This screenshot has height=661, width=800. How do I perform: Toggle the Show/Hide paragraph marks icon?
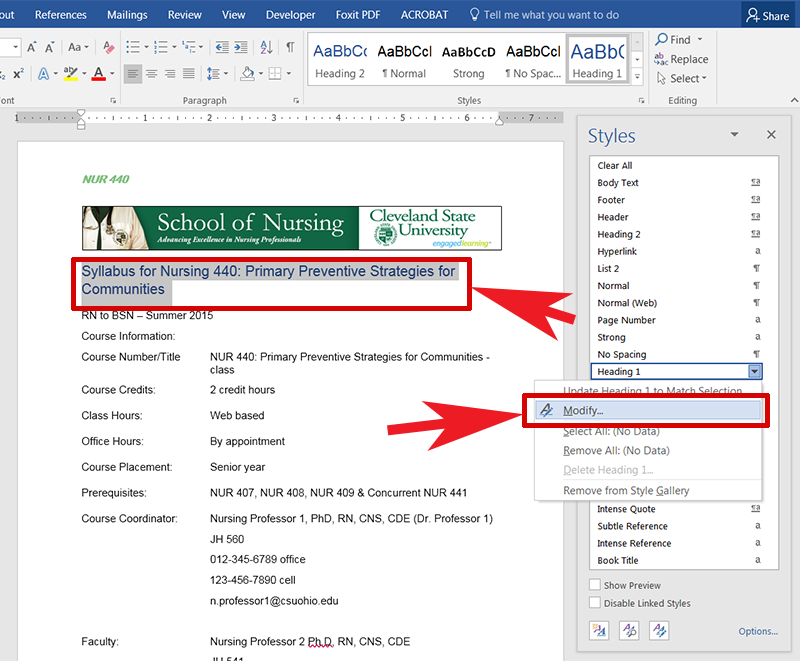291,45
